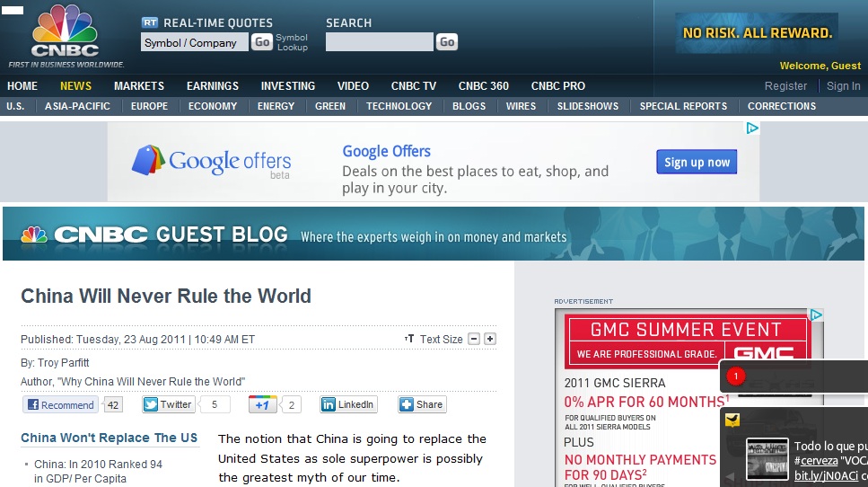
Task: Click the Twitter share count 5
Action: click(215, 404)
